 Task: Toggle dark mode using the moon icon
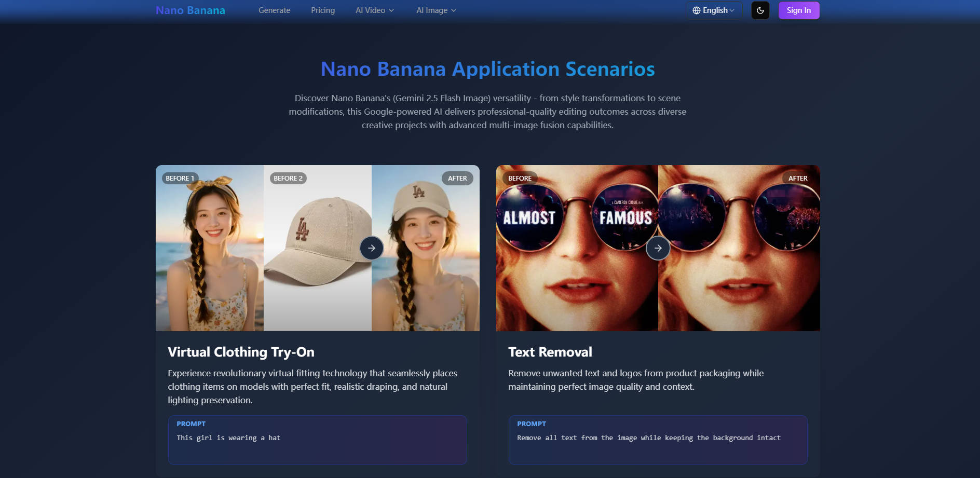click(760, 10)
